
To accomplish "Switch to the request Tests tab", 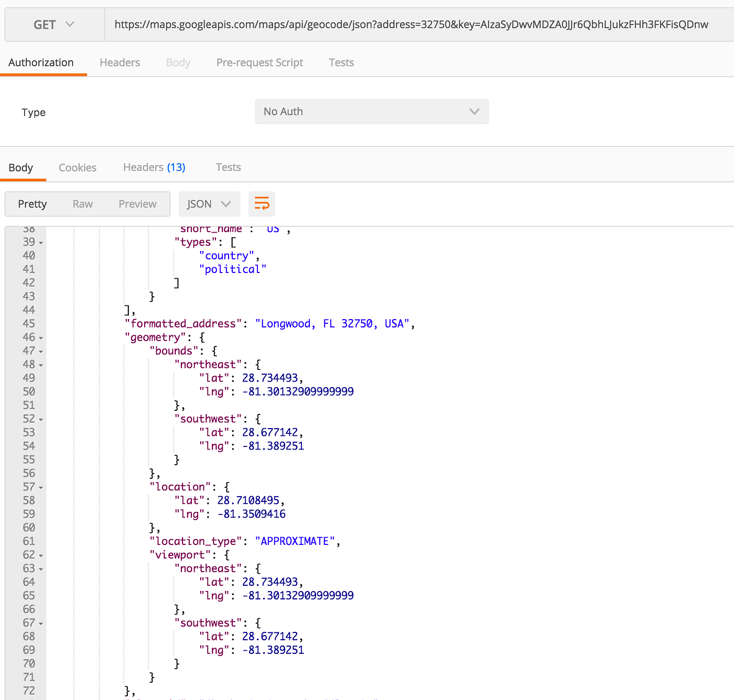I will point(341,62).
